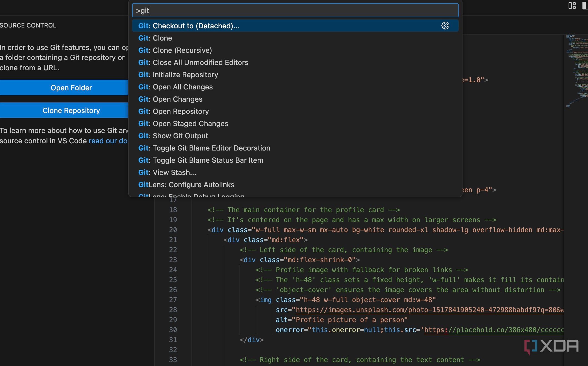Click the gear icon on Checkout to (Detached)
588x366 pixels.
coord(445,26)
